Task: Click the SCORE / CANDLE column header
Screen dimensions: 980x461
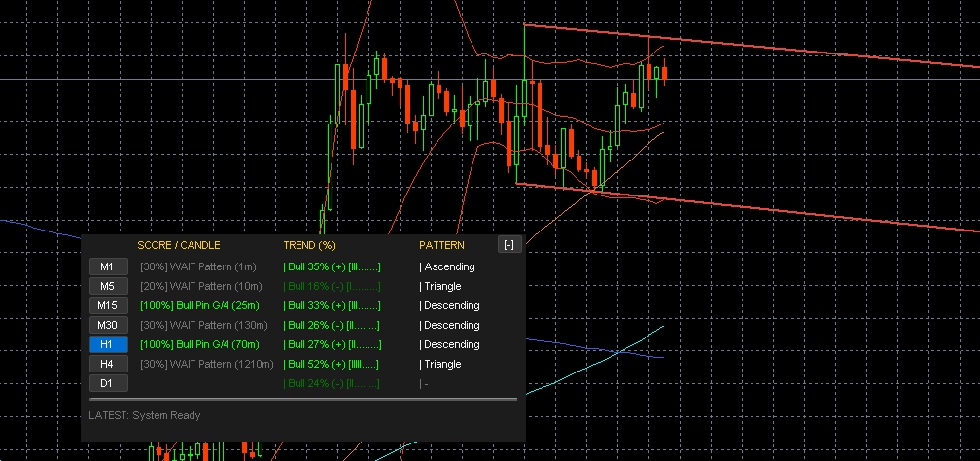Action: point(179,245)
